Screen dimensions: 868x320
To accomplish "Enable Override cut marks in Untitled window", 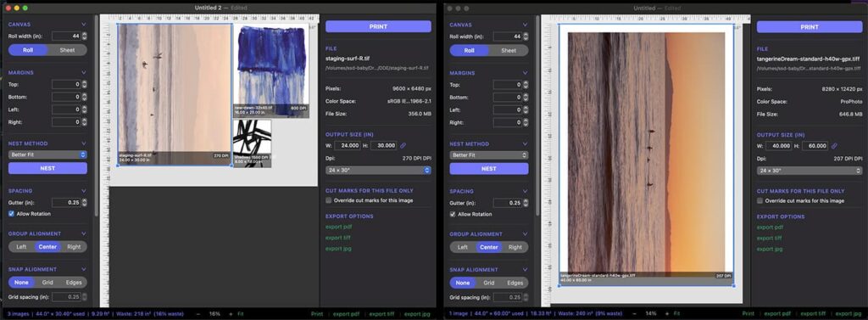I will (x=760, y=201).
